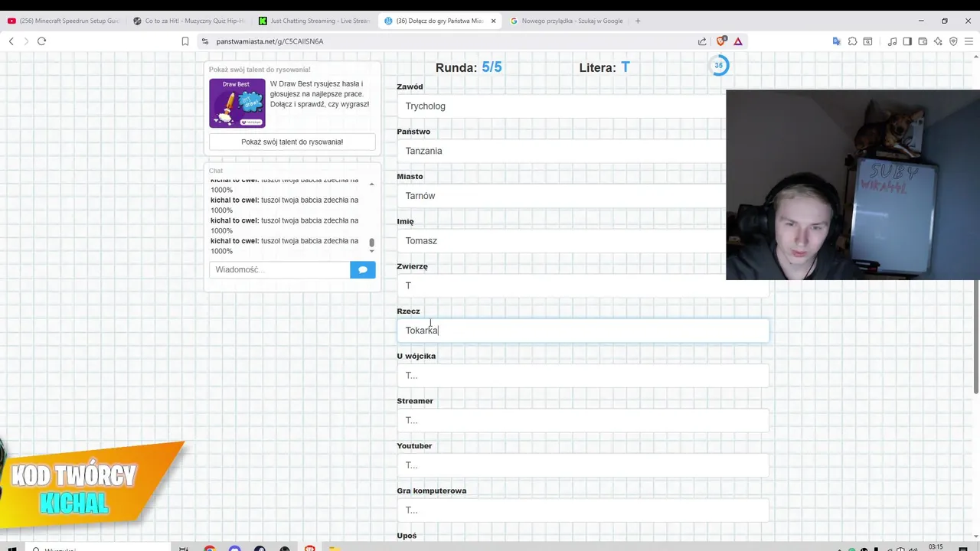Open File Explorer from the taskbar

[334, 548]
